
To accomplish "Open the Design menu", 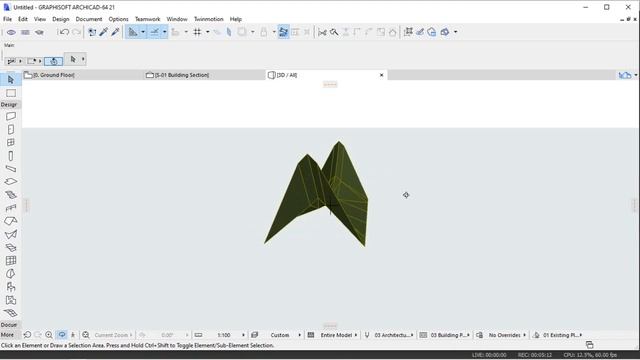I will pos(60,19).
